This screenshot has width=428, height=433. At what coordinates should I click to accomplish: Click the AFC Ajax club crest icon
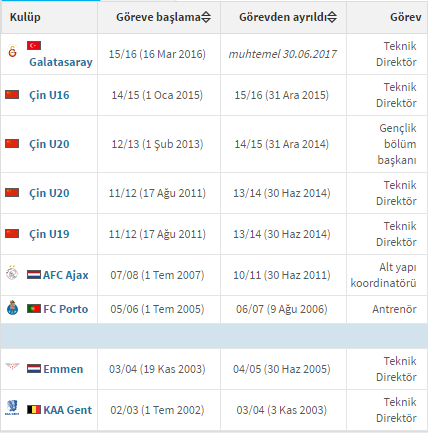tap(12, 273)
